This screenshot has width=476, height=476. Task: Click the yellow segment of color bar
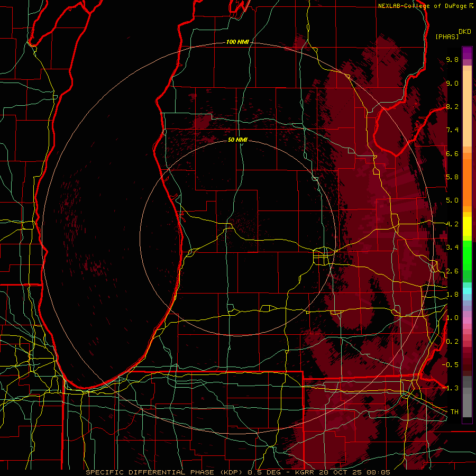[467, 226]
